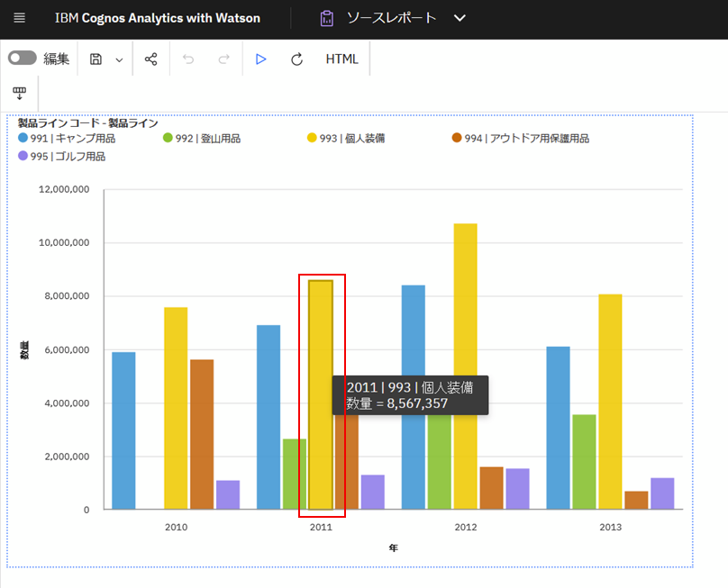Select the highlighted yellow 2011 個人装備 bar
728x588 pixels.
321,395
